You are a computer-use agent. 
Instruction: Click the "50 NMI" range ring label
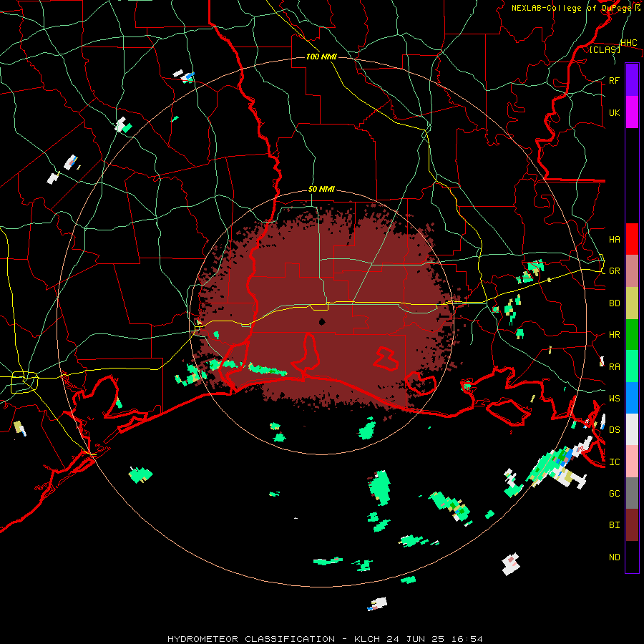click(x=321, y=189)
